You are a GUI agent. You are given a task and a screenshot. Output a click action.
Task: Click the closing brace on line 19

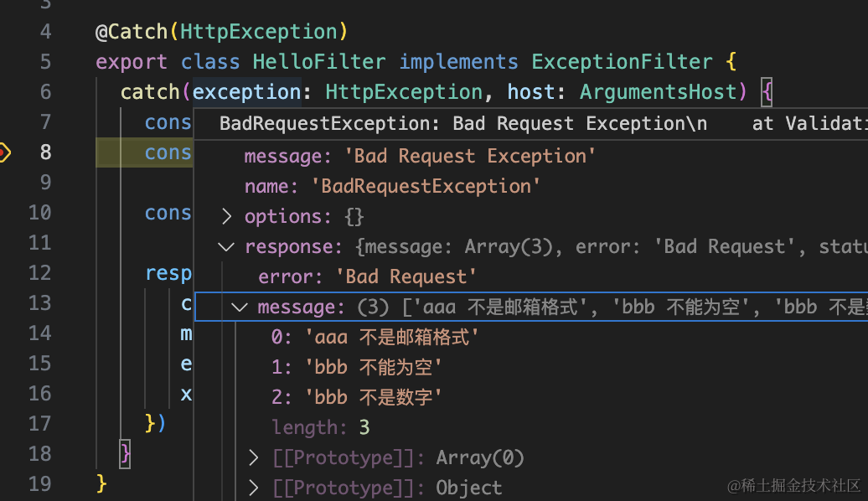coord(101,484)
